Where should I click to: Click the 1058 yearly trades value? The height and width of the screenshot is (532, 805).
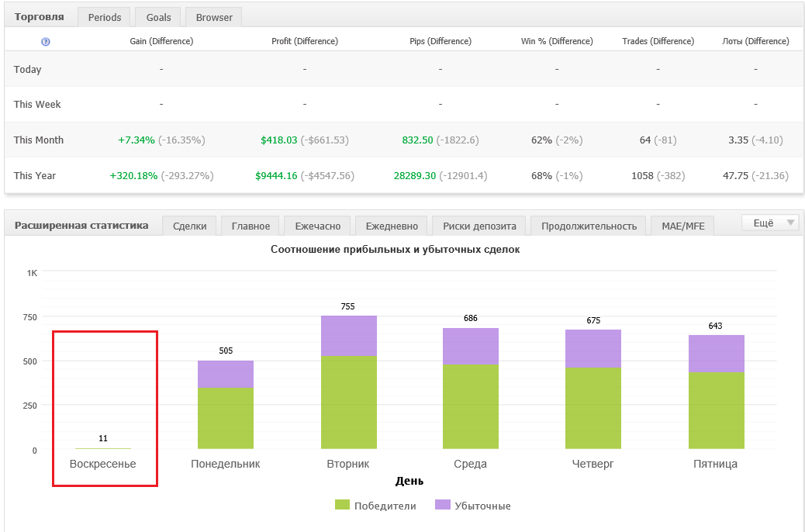(x=642, y=175)
